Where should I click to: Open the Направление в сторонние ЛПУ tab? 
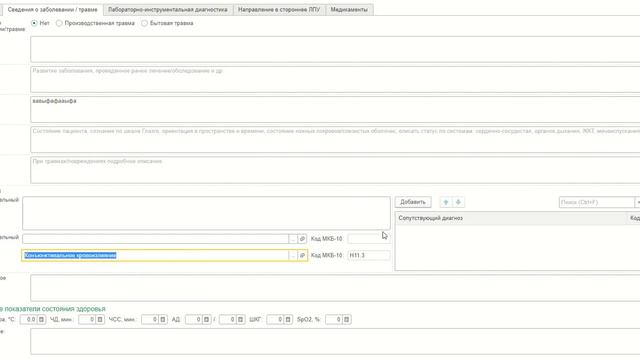(x=279, y=9)
